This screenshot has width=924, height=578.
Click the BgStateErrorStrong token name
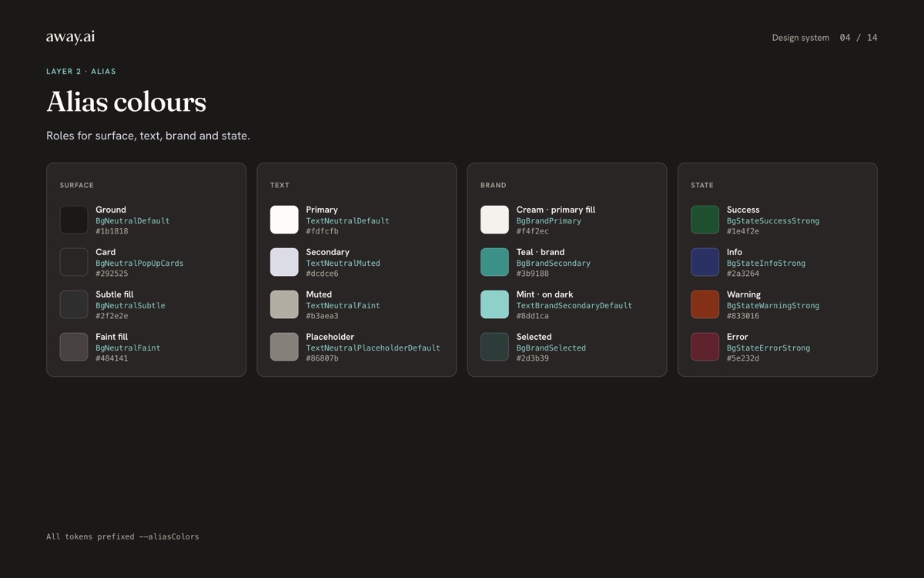(x=768, y=348)
